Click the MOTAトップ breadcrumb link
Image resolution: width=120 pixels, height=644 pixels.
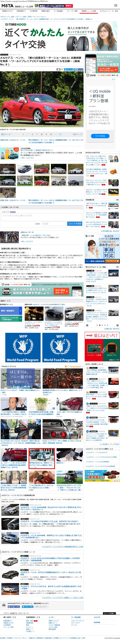[x=5, y=17]
